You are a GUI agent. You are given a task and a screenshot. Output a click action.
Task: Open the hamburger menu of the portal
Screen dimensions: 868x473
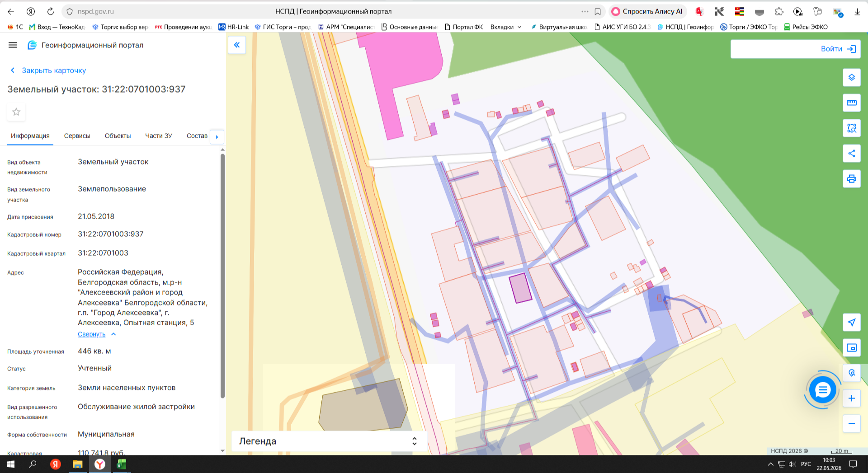point(13,45)
